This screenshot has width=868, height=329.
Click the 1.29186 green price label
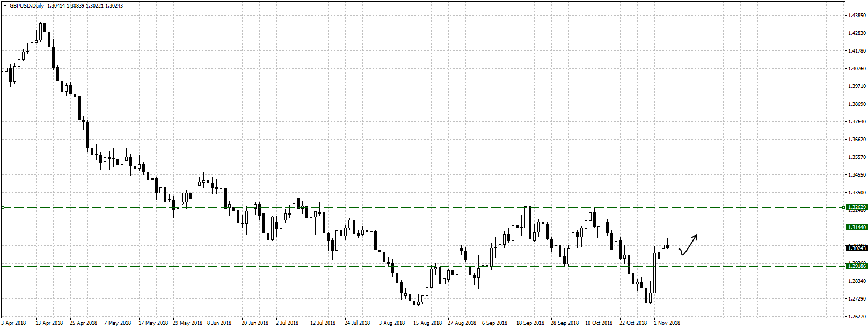[856, 266]
